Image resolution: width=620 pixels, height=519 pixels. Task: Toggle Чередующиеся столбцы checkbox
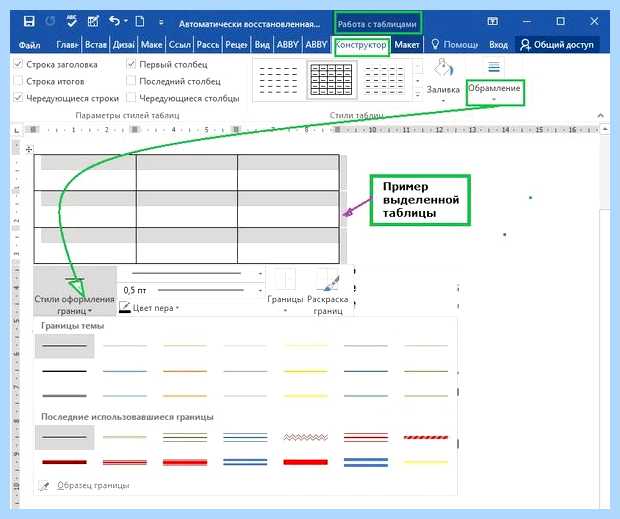[131, 98]
